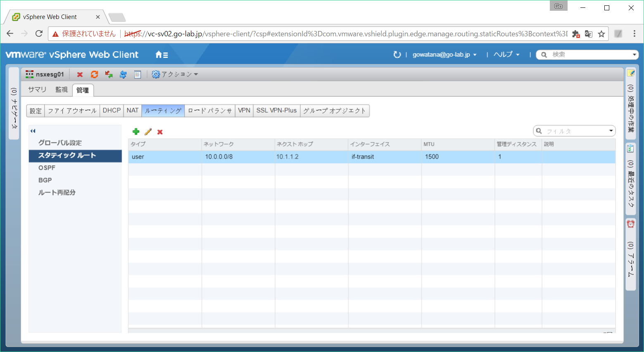Click the red X delete route icon above table

click(x=160, y=132)
